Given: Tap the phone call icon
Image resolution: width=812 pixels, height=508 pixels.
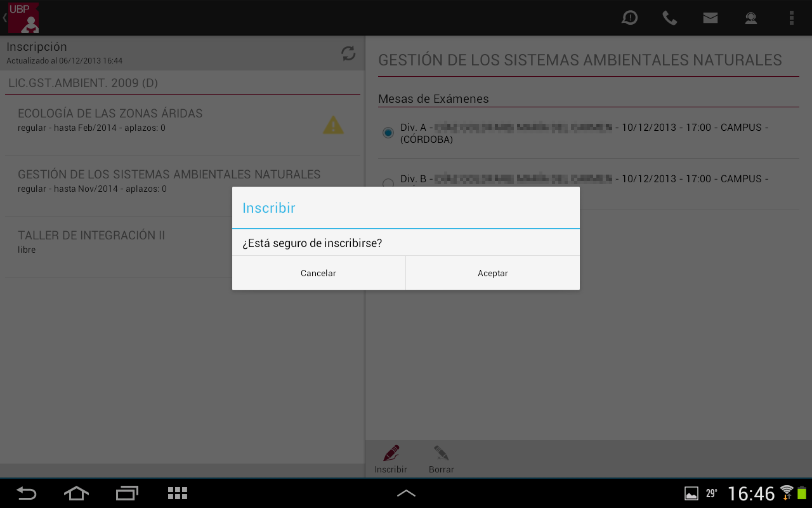Looking at the screenshot, I should 670,18.
